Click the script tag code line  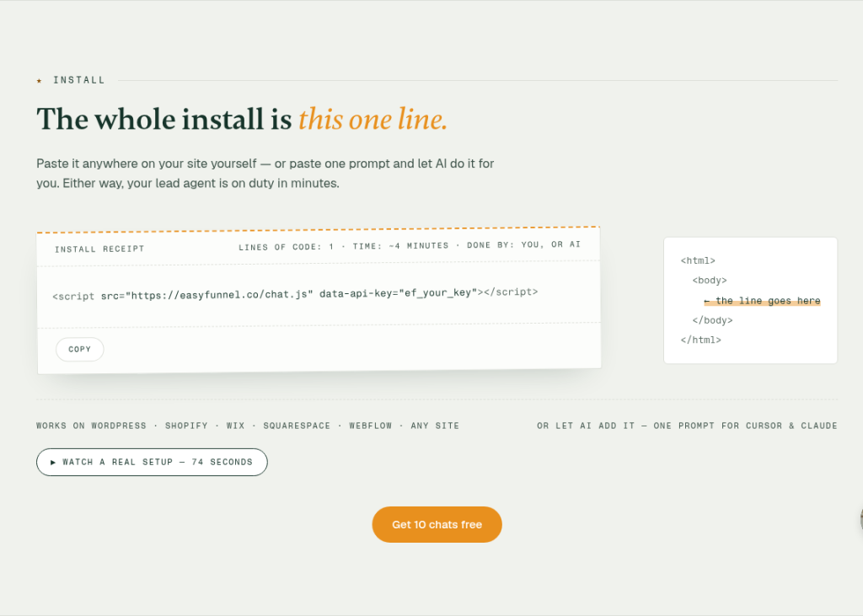(295, 294)
